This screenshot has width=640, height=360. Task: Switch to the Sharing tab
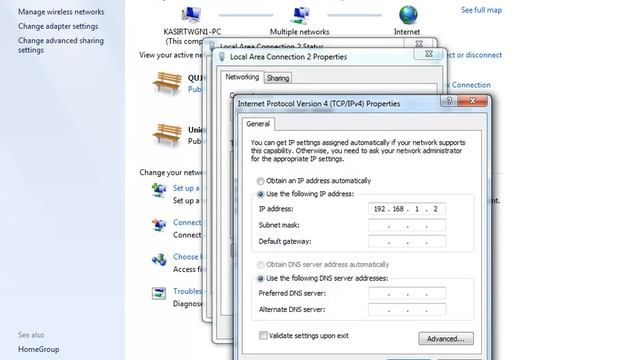point(278,78)
